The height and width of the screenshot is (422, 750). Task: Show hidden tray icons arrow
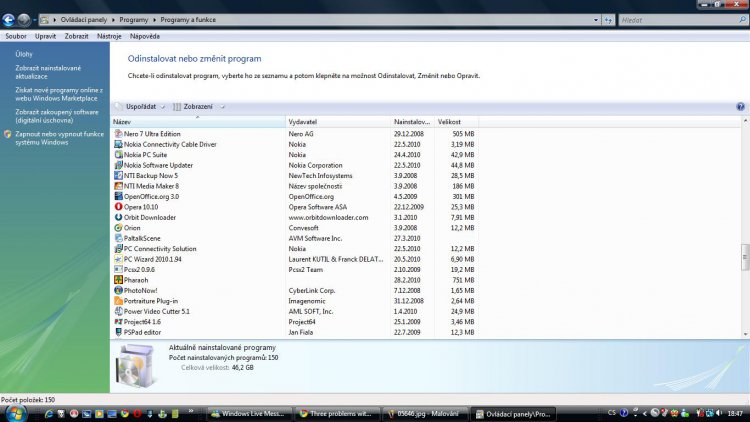[645, 413]
